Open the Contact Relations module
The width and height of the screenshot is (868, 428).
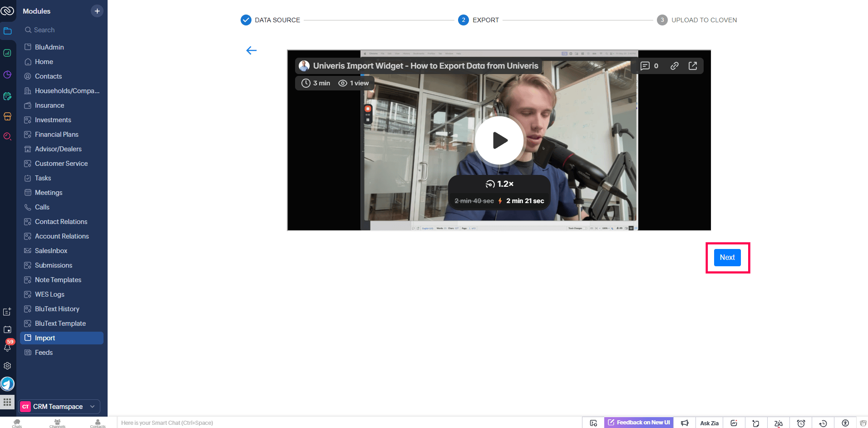point(62,222)
